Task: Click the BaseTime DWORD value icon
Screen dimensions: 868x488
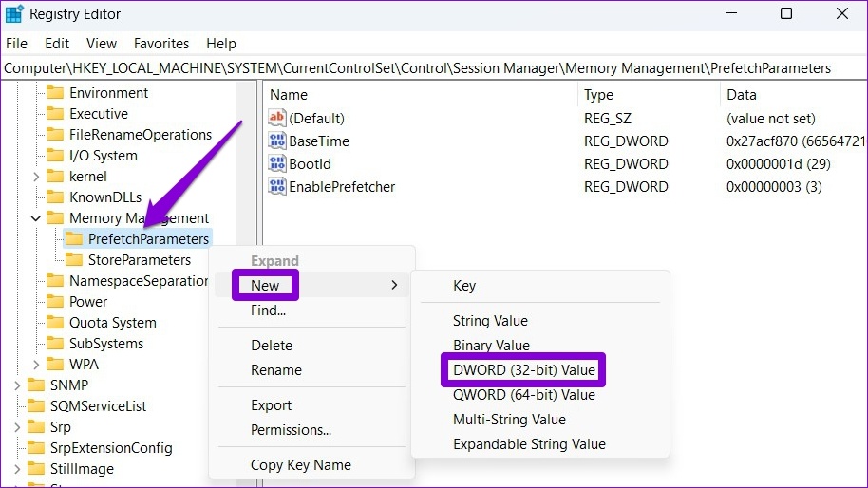Action: (276, 141)
